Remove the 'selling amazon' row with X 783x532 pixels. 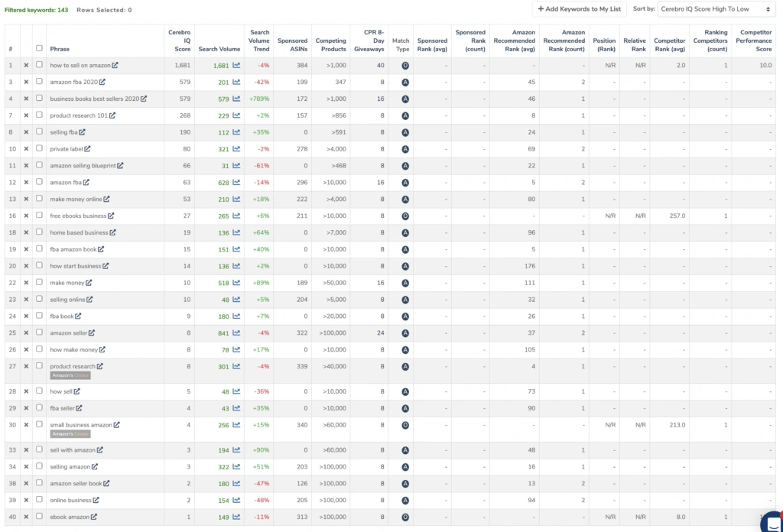26,466
